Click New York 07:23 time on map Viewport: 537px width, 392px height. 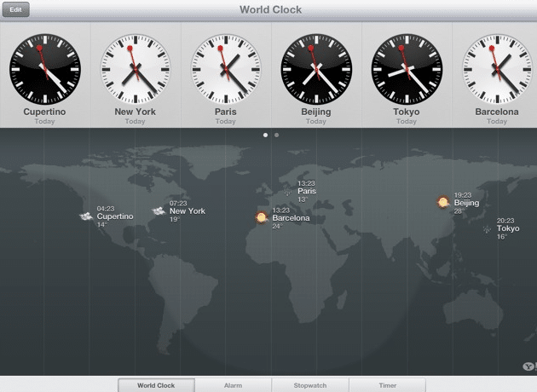click(x=178, y=204)
